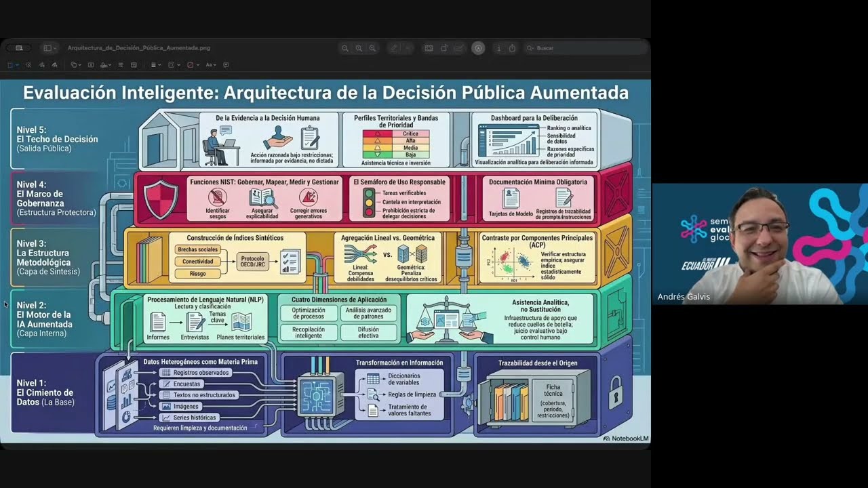
Task: Click 'Series históricas' data source row
Action: (x=191, y=418)
